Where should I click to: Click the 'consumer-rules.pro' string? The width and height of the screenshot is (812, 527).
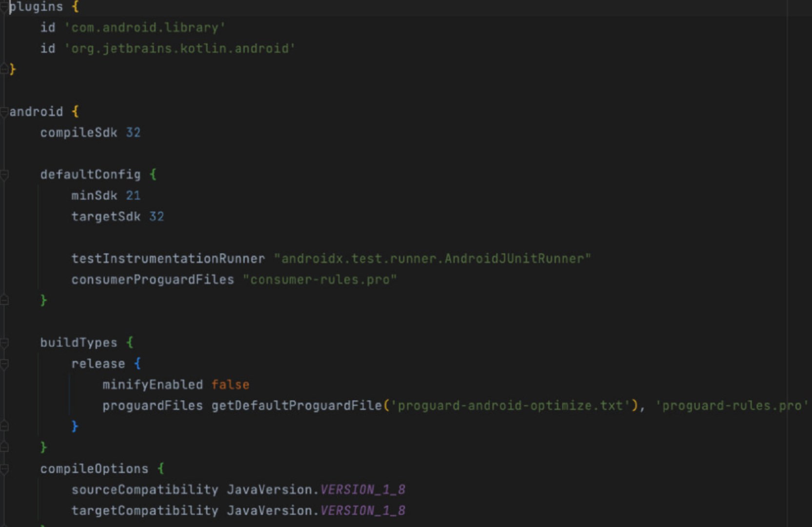click(320, 280)
